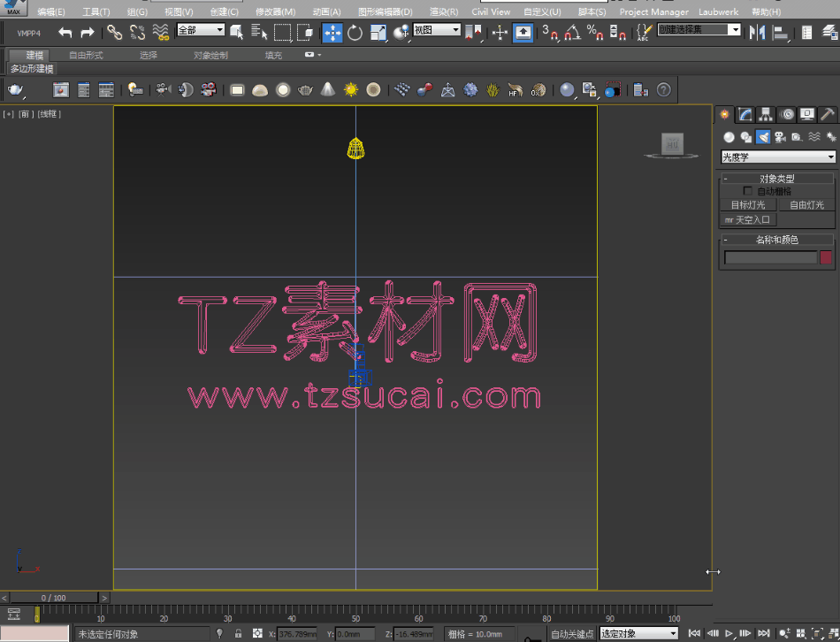Toggle the Spinner Snap button
Image resolution: width=840 pixels, height=642 pixels.
coord(618,33)
